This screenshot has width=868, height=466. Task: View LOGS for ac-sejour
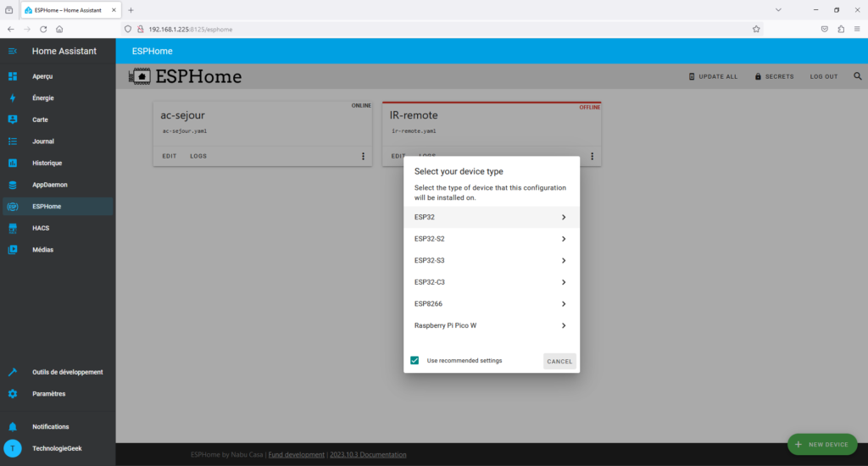tap(198, 156)
